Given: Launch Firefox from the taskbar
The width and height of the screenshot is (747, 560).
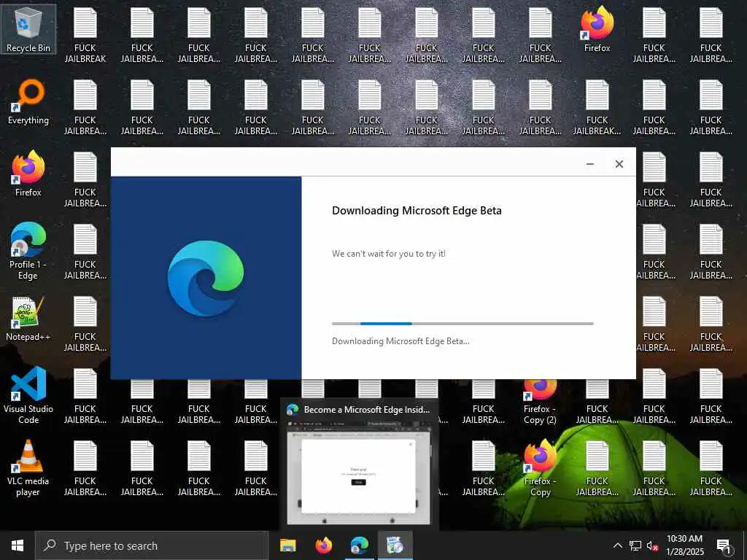Looking at the screenshot, I should click(324, 545).
